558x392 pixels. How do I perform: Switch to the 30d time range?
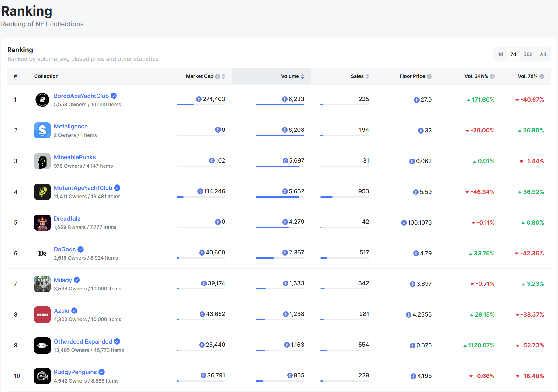click(528, 54)
